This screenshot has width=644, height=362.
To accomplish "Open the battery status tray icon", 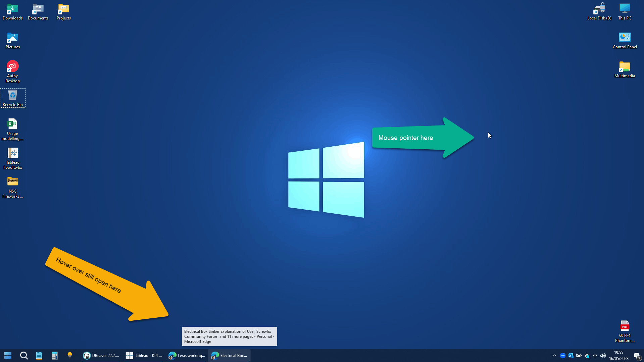I will (579, 356).
